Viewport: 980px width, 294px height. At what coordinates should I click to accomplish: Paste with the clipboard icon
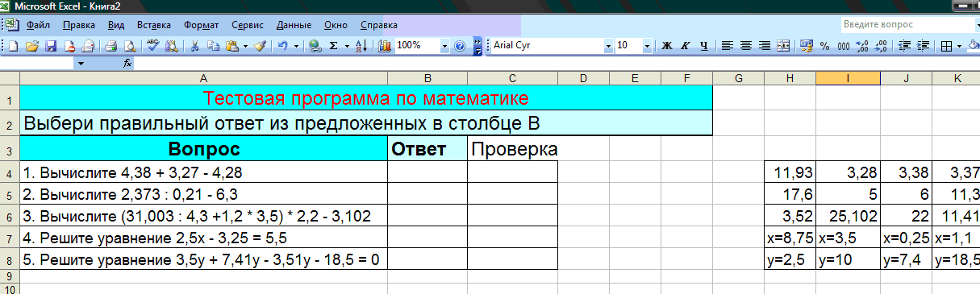(x=231, y=46)
